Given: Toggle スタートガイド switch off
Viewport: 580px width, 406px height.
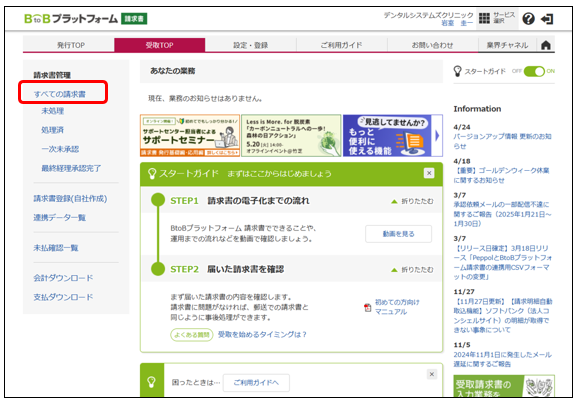Looking at the screenshot, I should [x=534, y=71].
